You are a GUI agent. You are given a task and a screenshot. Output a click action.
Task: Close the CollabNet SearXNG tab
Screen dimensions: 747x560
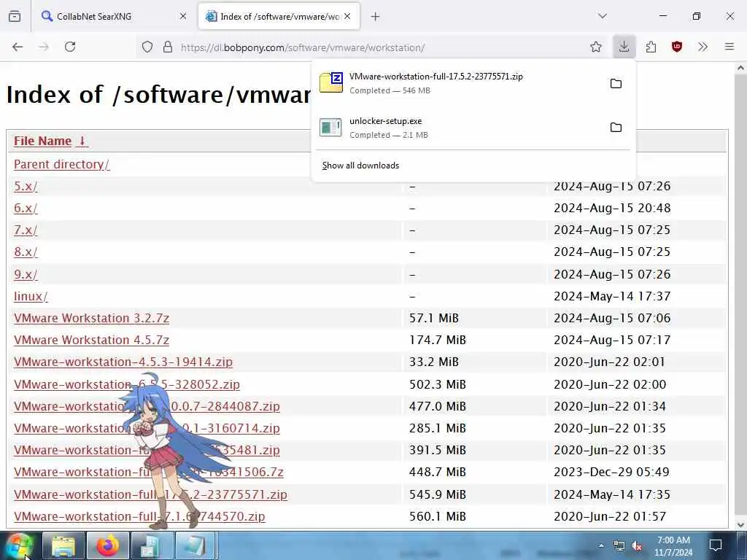183,16
